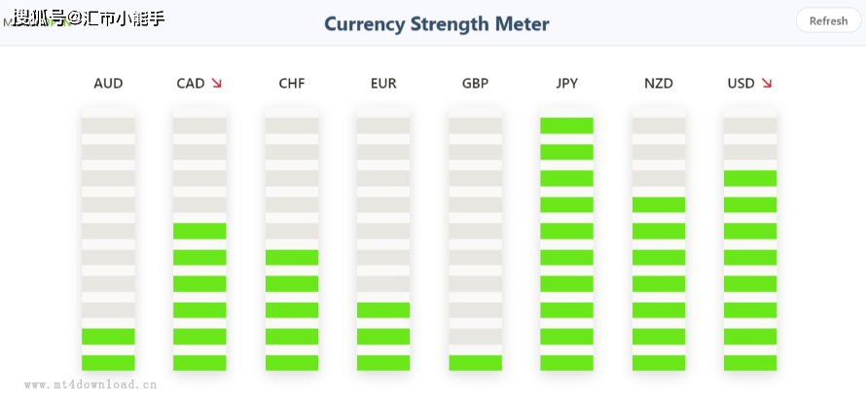This screenshot has width=868, height=400.
Task: Click the topmost green segment of JPY meter
Action: click(x=566, y=126)
